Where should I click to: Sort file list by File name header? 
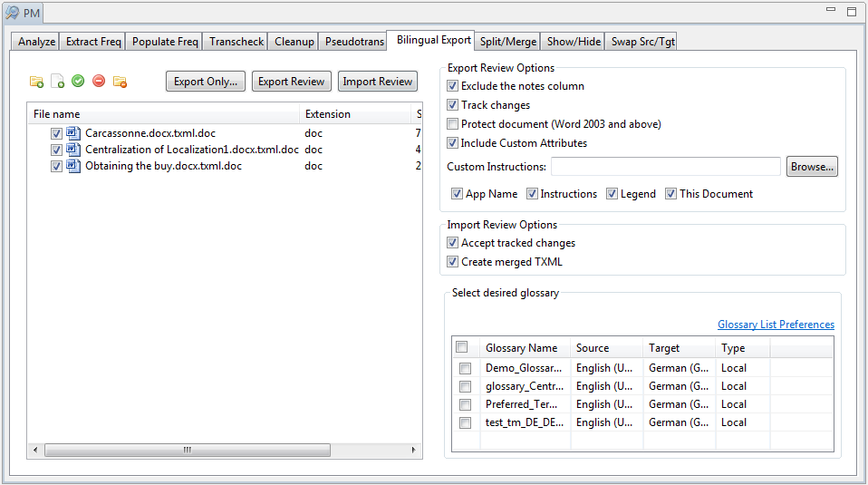click(x=163, y=114)
